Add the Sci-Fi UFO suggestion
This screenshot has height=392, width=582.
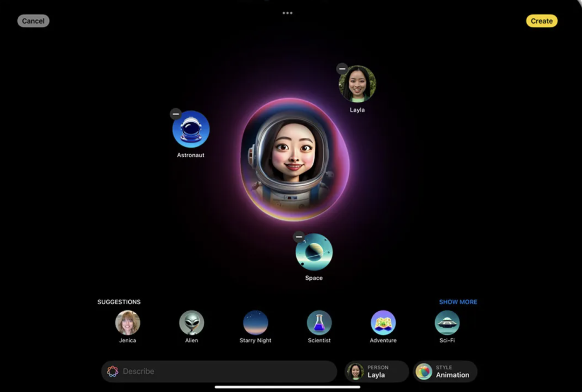pos(447,323)
